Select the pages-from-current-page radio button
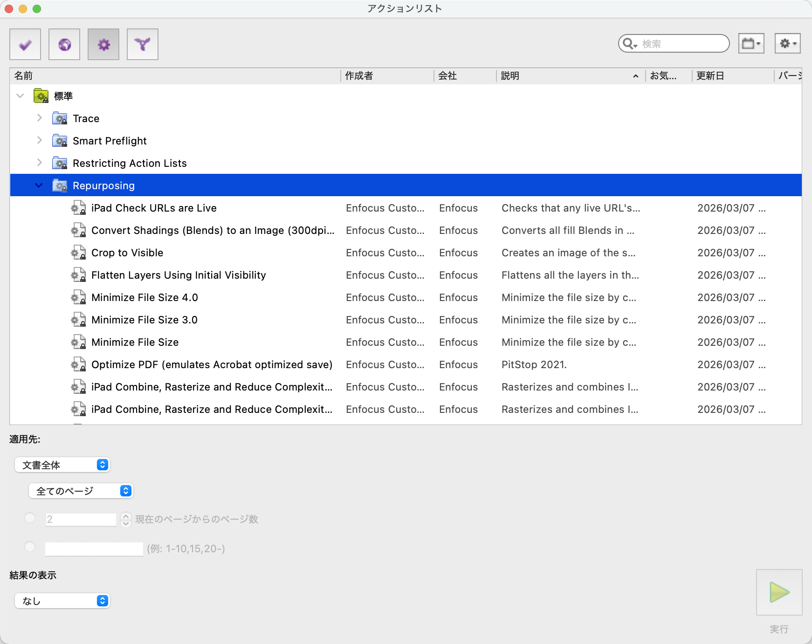Image resolution: width=812 pixels, height=644 pixels. click(30, 518)
